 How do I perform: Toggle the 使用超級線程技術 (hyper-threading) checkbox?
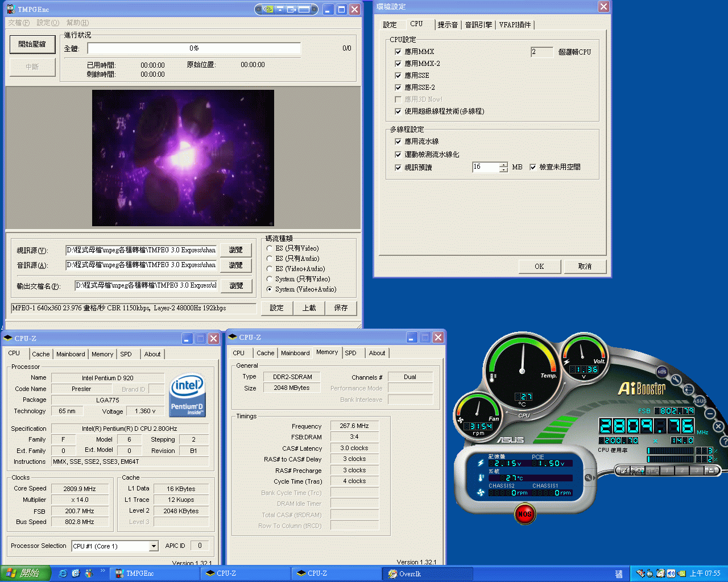398,111
